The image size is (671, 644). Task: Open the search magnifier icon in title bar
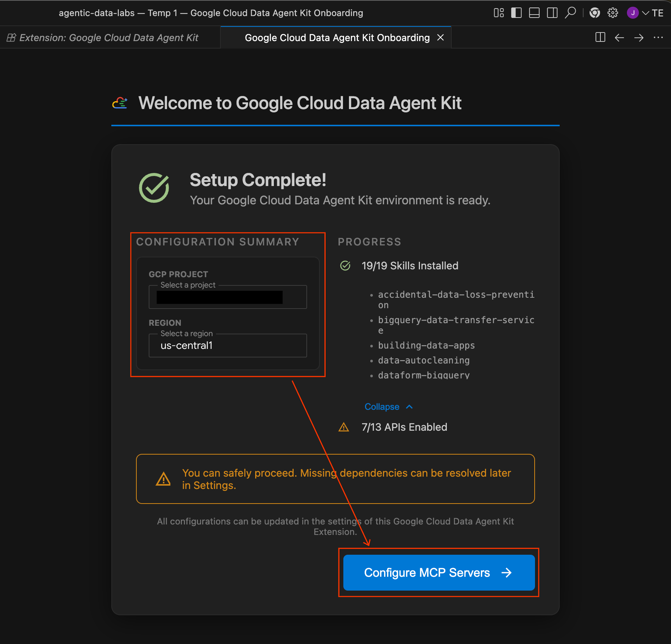pyautogui.click(x=570, y=13)
